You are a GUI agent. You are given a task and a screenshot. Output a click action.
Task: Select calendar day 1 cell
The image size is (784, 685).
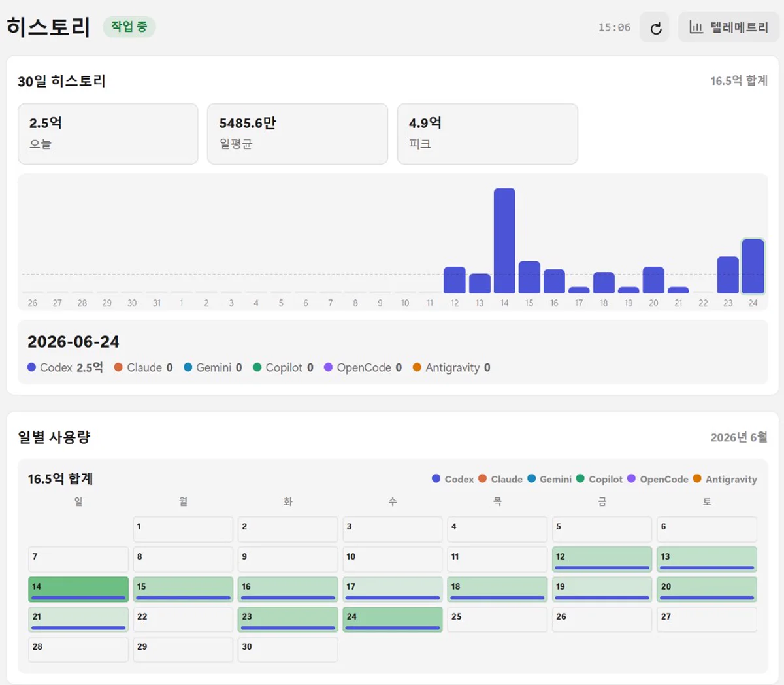[x=183, y=529]
